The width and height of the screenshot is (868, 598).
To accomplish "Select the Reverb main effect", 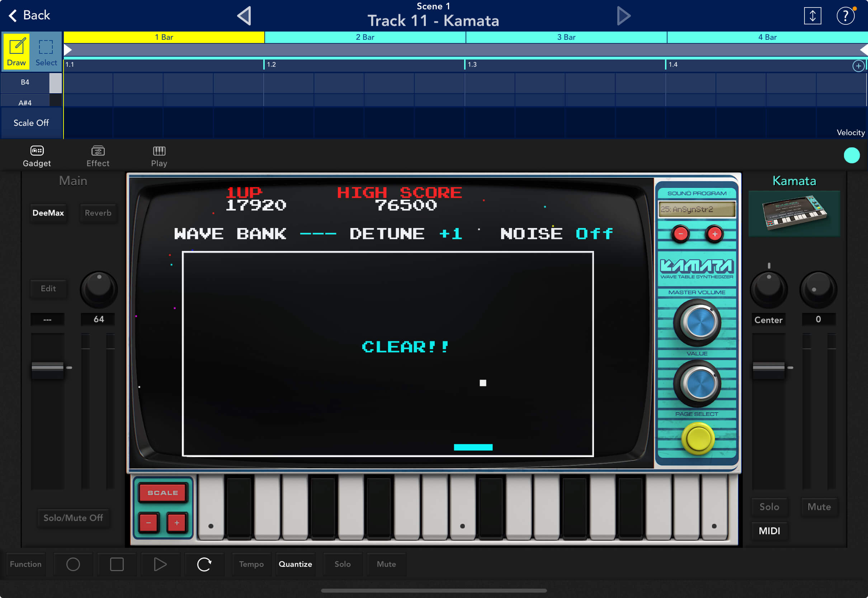I will click(x=98, y=213).
